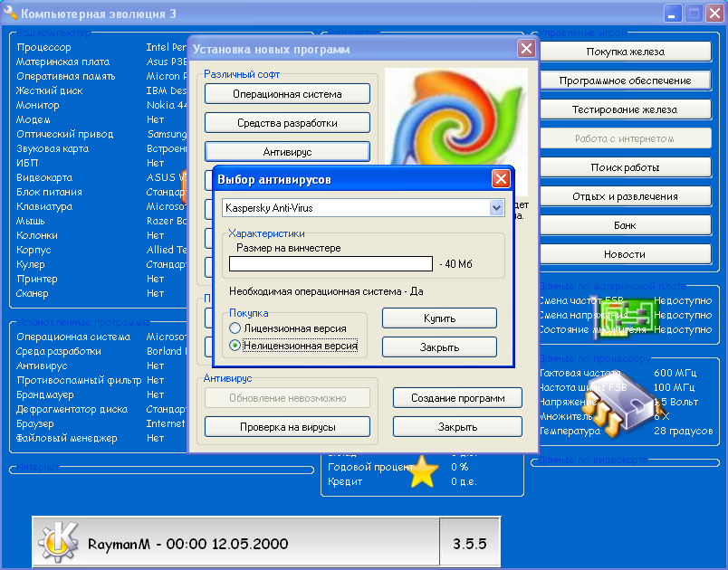Click the Дефрагментатор диска label
Image resolution: width=728 pixels, height=570 pixels.
pos(72,409)
